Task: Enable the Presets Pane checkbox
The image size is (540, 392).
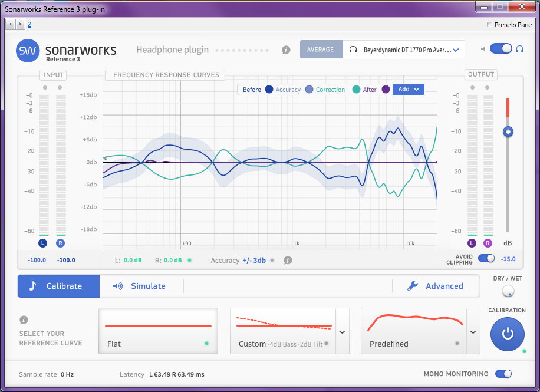Action: click(489, 24)
